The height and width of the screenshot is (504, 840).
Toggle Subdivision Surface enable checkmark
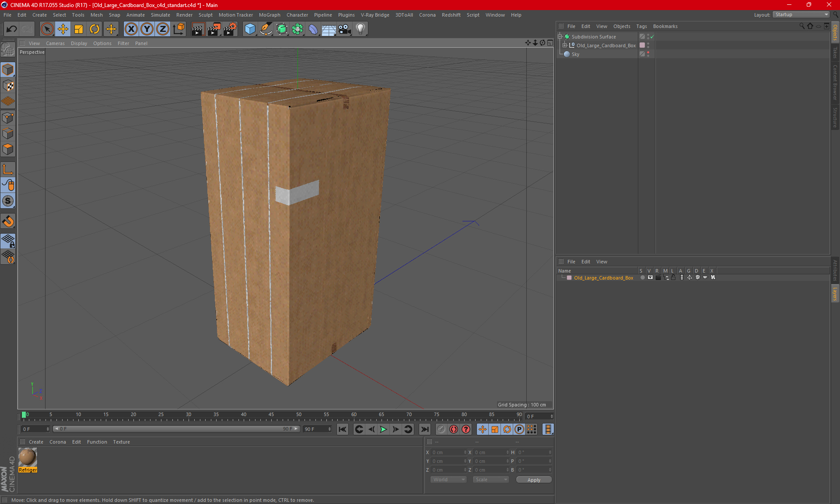[652, 37]
